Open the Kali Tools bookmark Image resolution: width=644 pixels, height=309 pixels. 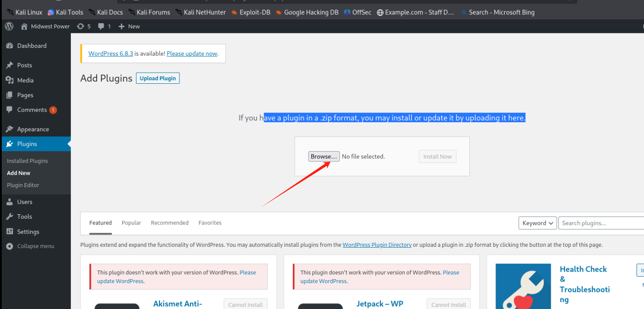click(x=65, y=12)
